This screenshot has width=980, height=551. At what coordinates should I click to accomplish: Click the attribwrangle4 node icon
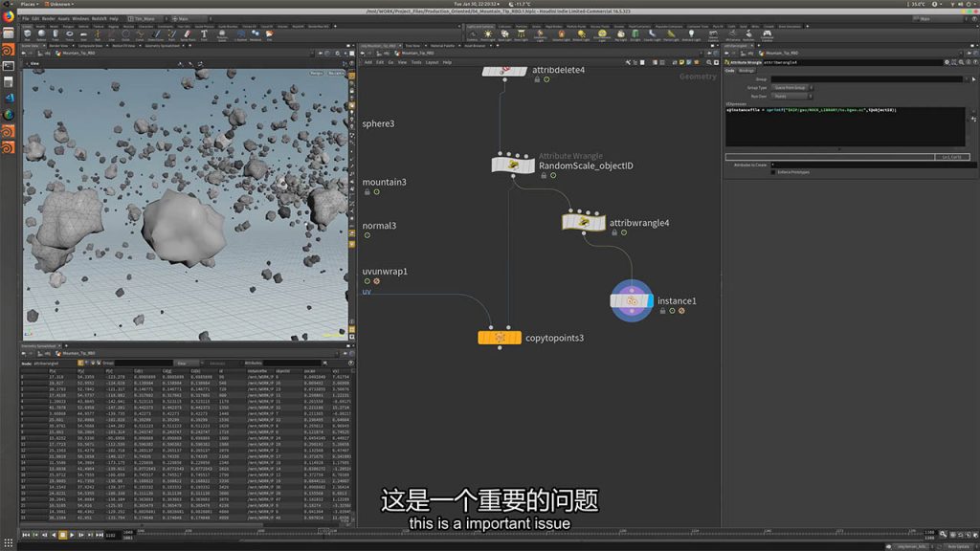[x=582, y=223]
